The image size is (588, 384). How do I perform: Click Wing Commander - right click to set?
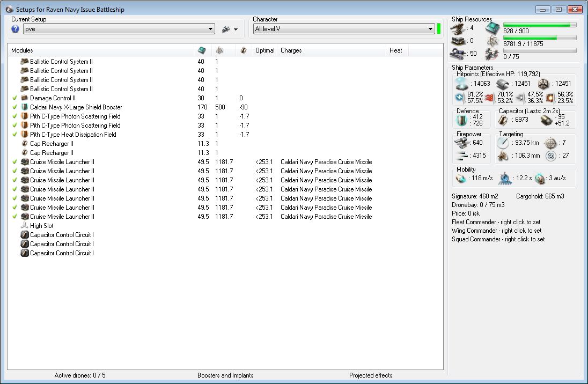[496, 231]
